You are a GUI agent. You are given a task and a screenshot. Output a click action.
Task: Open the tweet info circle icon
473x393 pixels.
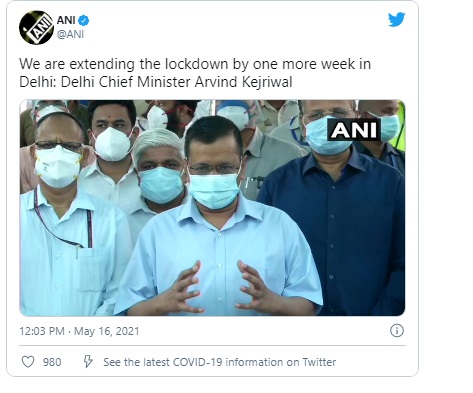[x=397, y=331]
